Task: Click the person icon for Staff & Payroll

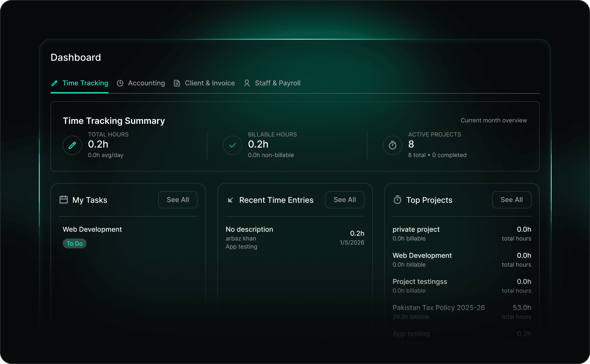Action: coord(247,83)
